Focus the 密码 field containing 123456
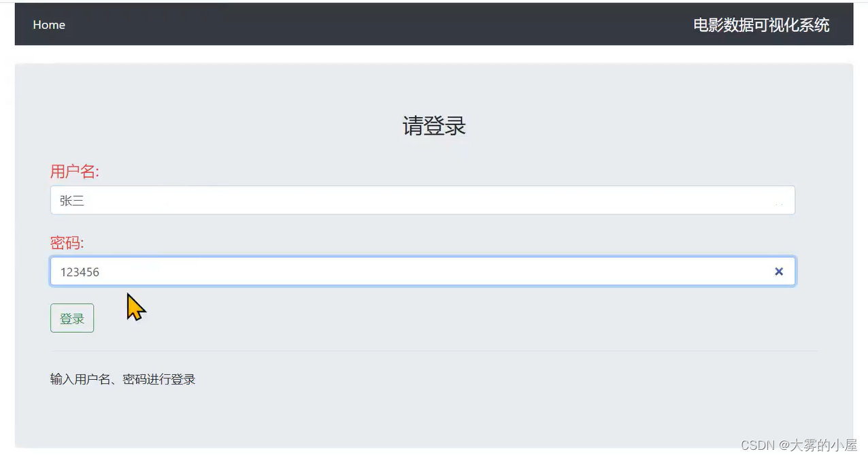This screenshot has height=458, width=868. (x=422, y=272)
